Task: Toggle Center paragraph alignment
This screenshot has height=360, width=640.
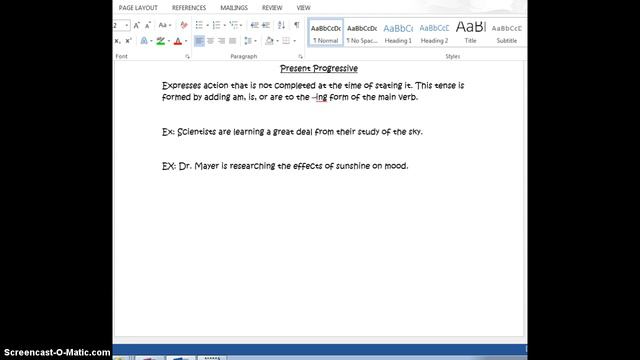Action: 210,41
